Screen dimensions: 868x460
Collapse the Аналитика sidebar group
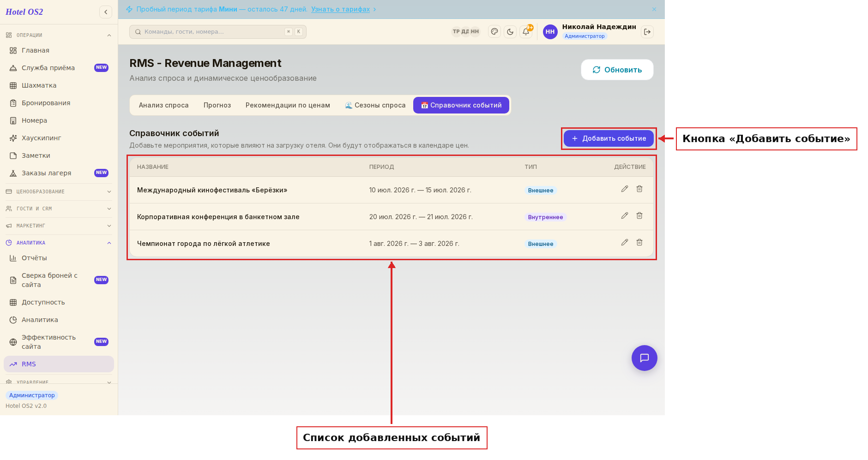[x=59, y=243]
